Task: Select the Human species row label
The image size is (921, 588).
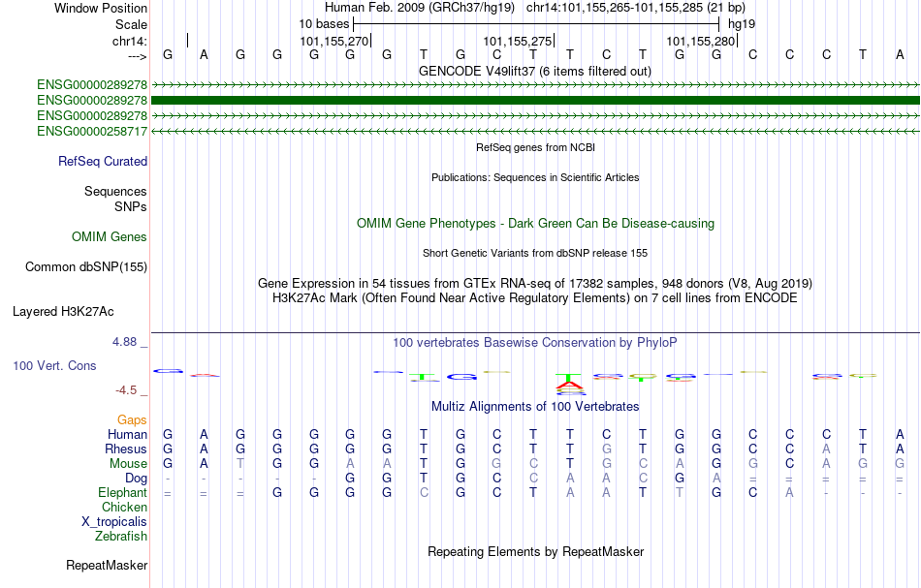Action: point(127,434)
